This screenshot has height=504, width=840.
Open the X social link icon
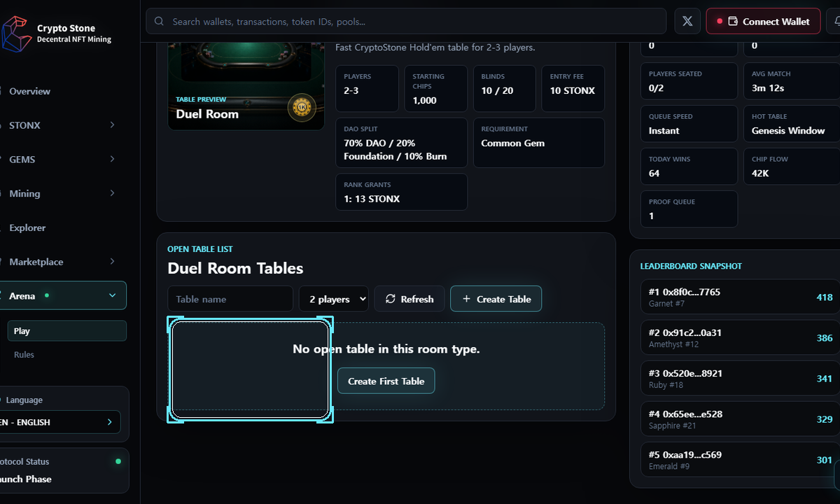coord(687,22)
